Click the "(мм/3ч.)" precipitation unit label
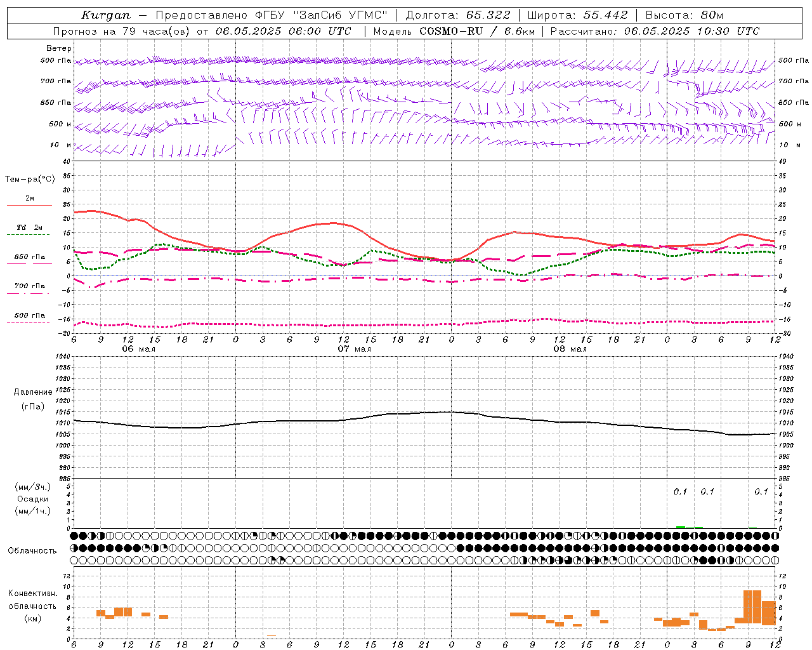The width and height of the screenshot is (812, 650). (33, 487)
